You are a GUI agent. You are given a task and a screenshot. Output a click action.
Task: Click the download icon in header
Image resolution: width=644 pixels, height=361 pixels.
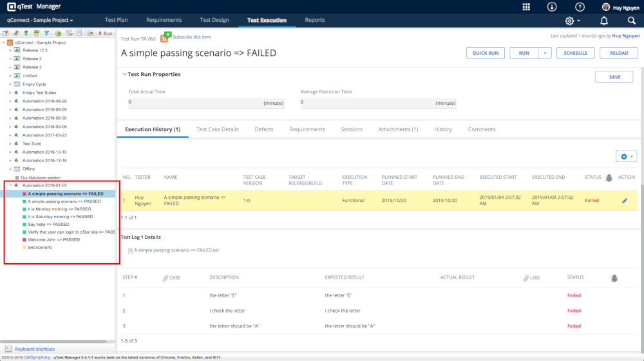pyautogui.click(x=552, y=7)
